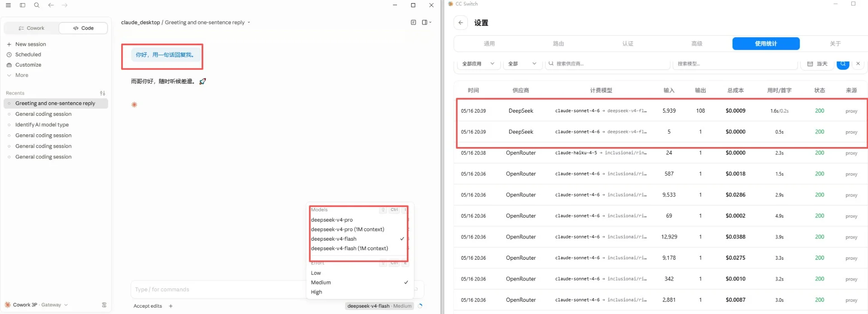Expand Cowork 3P Gateway account menu

37,305
